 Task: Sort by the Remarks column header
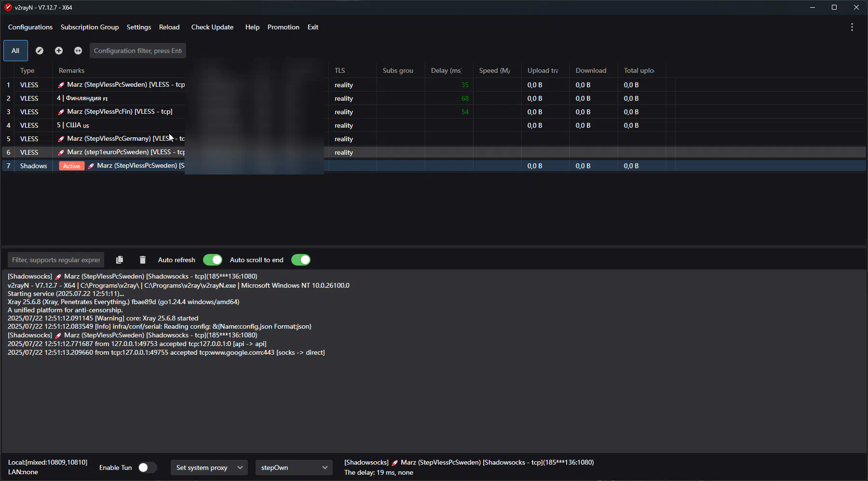(x=71, y=70)
